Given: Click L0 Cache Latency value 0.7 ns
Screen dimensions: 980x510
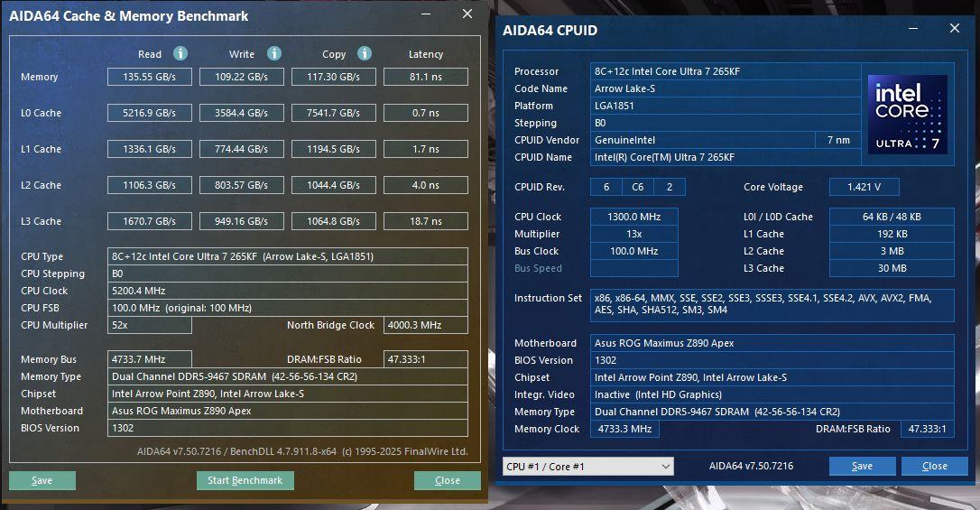Looking at the screenshot, I should pyautogui.click(x=426, y=113).
